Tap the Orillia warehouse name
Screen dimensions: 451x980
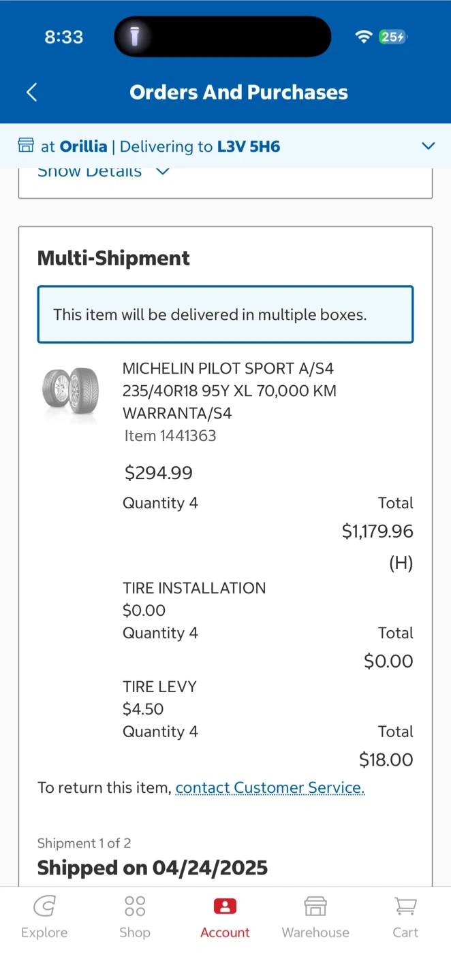click(x=83, y=146)
